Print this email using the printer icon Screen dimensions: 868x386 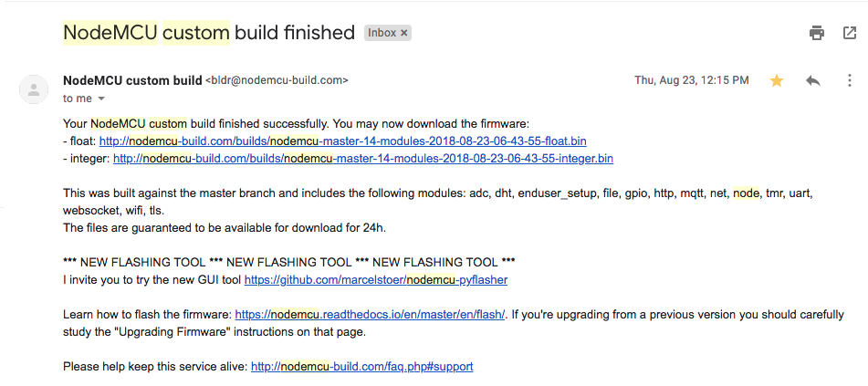[817, 33]
